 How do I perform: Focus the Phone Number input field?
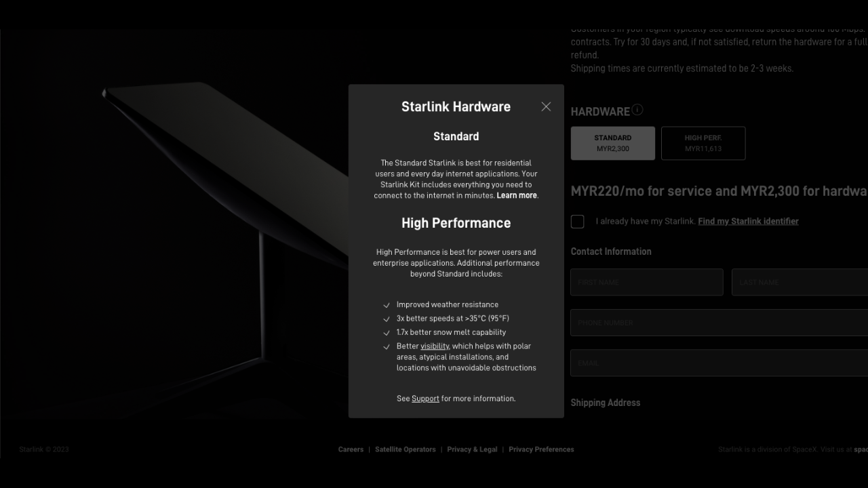(719, 323)
